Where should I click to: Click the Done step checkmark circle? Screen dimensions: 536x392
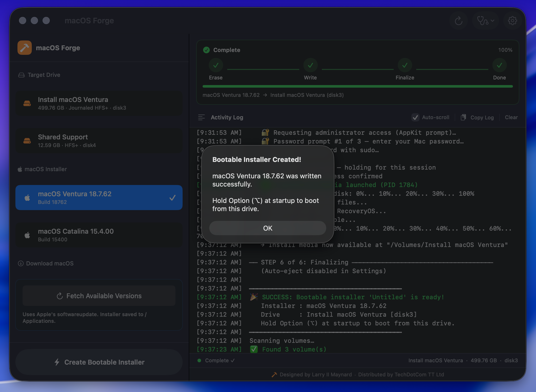click(x=499, y=65)
